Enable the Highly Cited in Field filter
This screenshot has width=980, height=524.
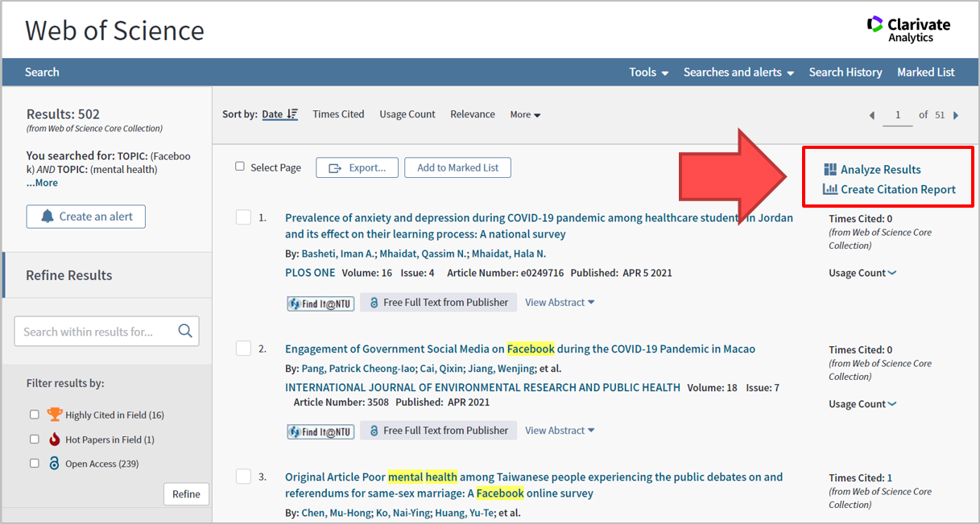35,415
